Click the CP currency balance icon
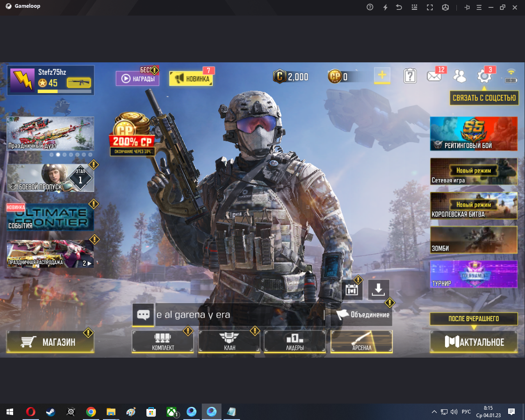Viewport: 525px width, 420px height. (x=335, y=76)
